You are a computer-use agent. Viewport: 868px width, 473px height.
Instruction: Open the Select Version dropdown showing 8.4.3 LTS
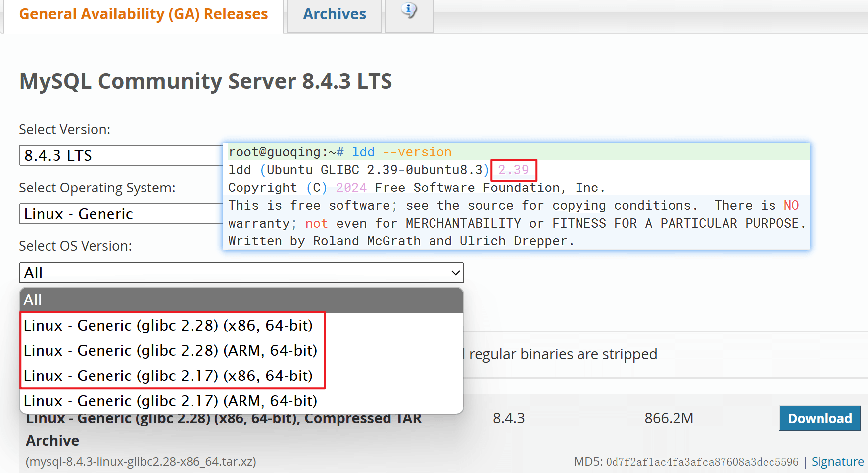[x=121, y=155]
